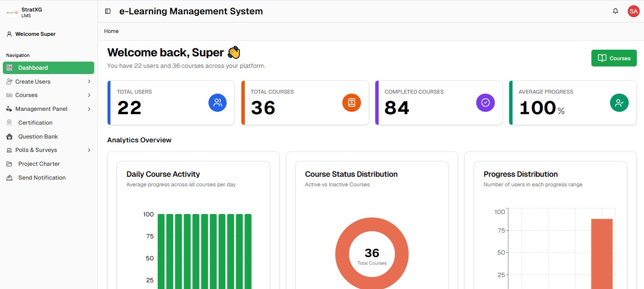Click the orange Progress Distribution bar
This screenshot has height=289, width=644.
tap(602, 254)
